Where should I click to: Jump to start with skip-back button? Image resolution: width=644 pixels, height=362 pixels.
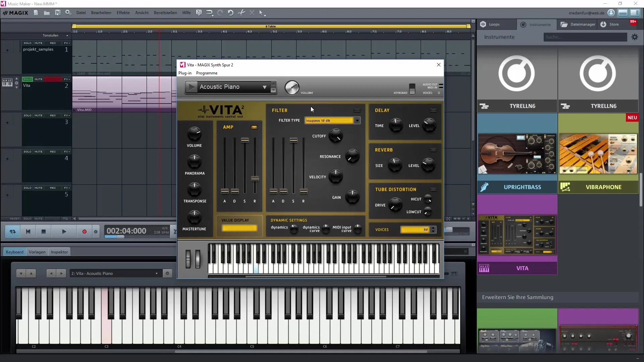(28, 232)
